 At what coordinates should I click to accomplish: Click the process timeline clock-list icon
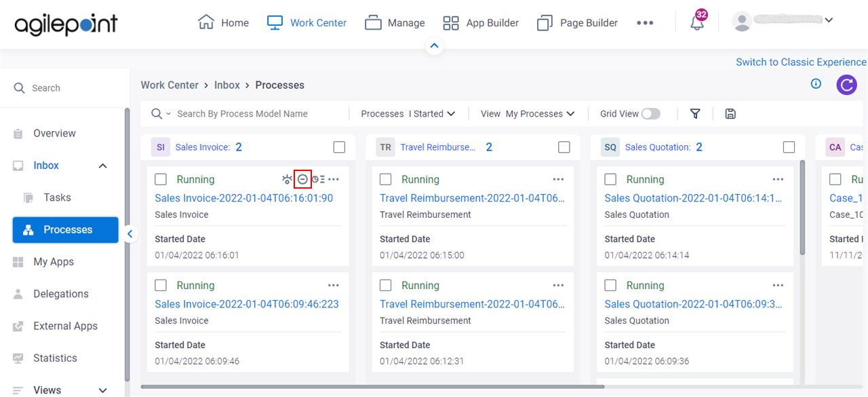tap(318, 179)
